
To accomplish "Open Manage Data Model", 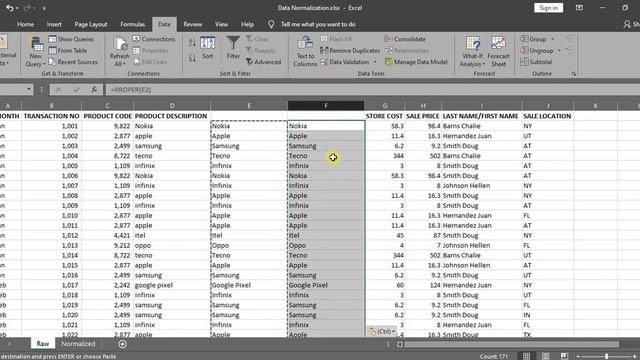I will (416, 62).
